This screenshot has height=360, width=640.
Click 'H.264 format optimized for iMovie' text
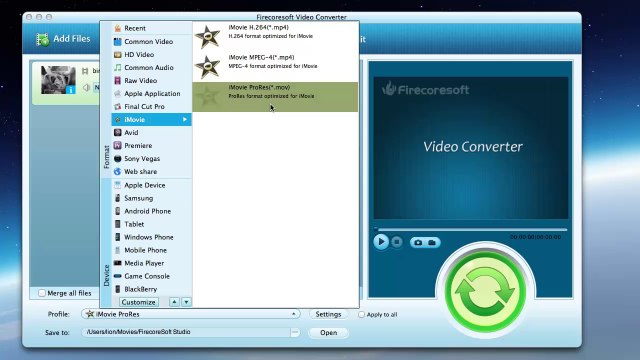coord(271,36)
